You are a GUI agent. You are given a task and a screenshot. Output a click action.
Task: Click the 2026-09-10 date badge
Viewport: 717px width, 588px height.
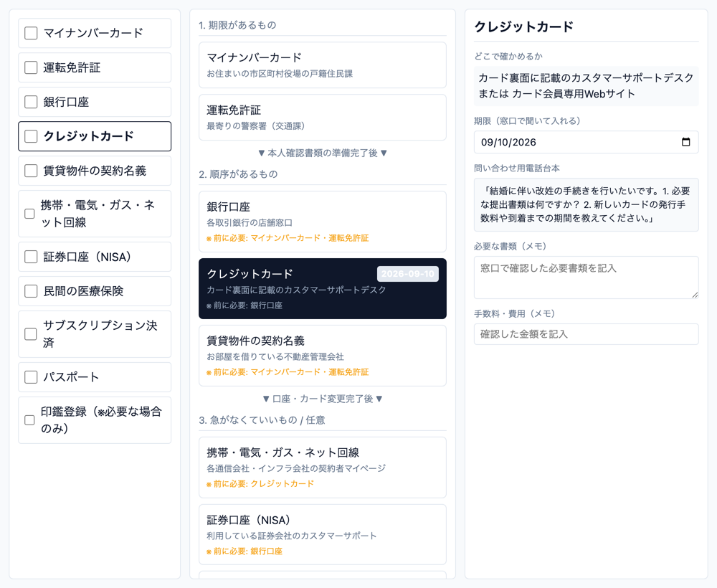pos(408,274)
